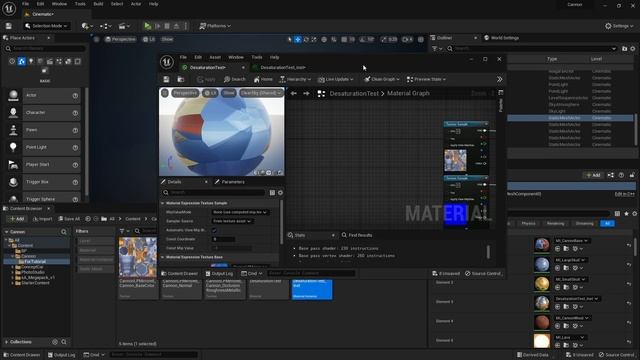Viewport: 640px width, 360px height.
Task: Click the Add button in main details panel
Action: pyautogui.click(x=593, y=175)
